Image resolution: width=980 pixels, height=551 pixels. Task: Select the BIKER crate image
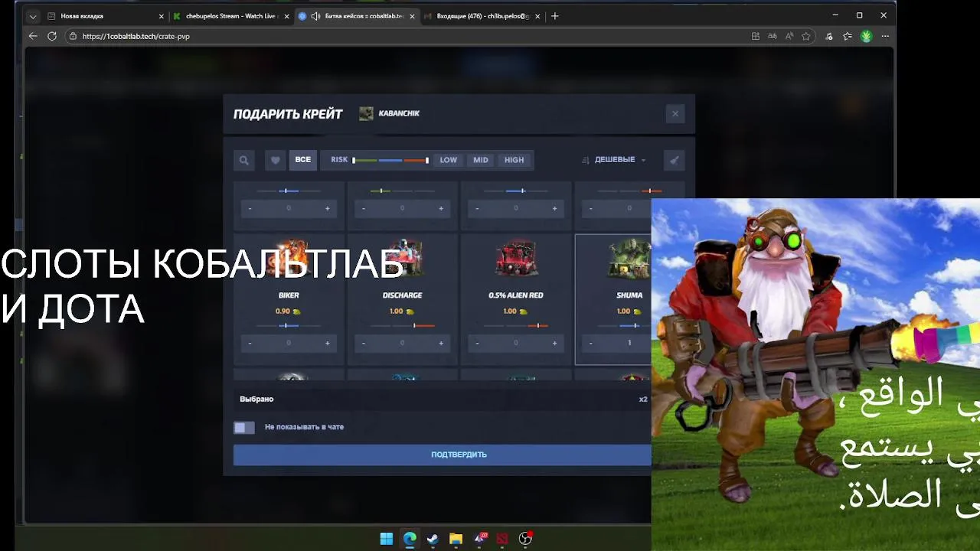pos(289,260)
